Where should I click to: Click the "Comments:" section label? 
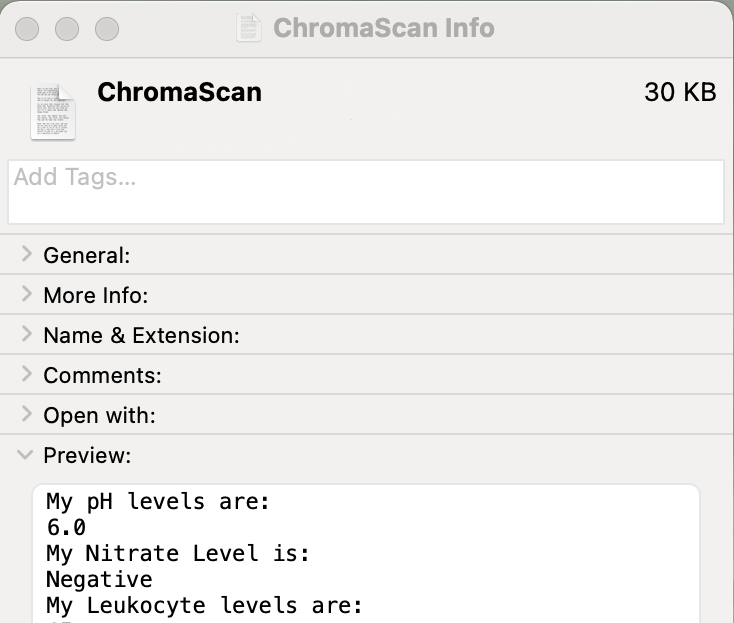pos(102,376)
